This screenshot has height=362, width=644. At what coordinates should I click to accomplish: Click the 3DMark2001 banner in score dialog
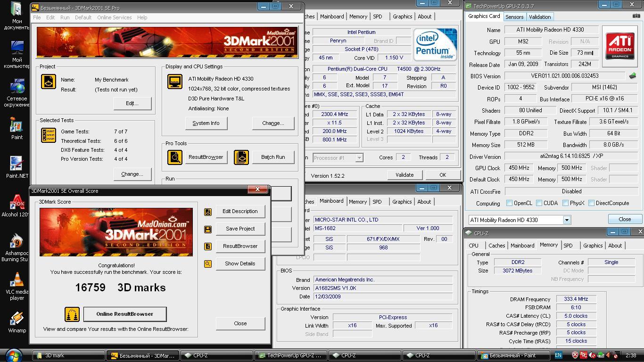116,232
